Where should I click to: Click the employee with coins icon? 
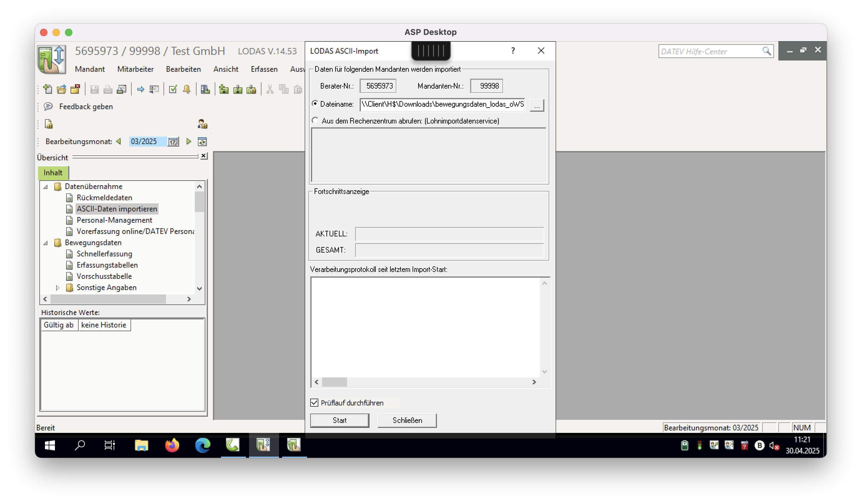tap(203, 124)
